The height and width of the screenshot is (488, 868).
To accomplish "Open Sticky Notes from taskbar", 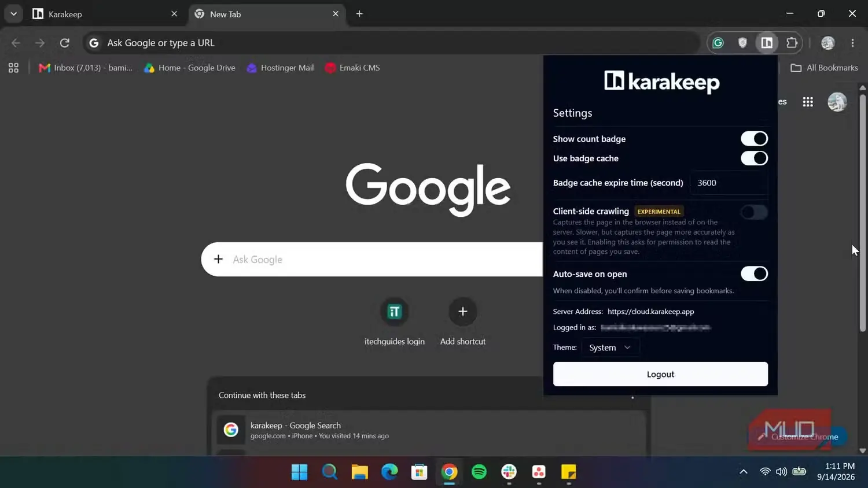I will click(x=569, y=472).
